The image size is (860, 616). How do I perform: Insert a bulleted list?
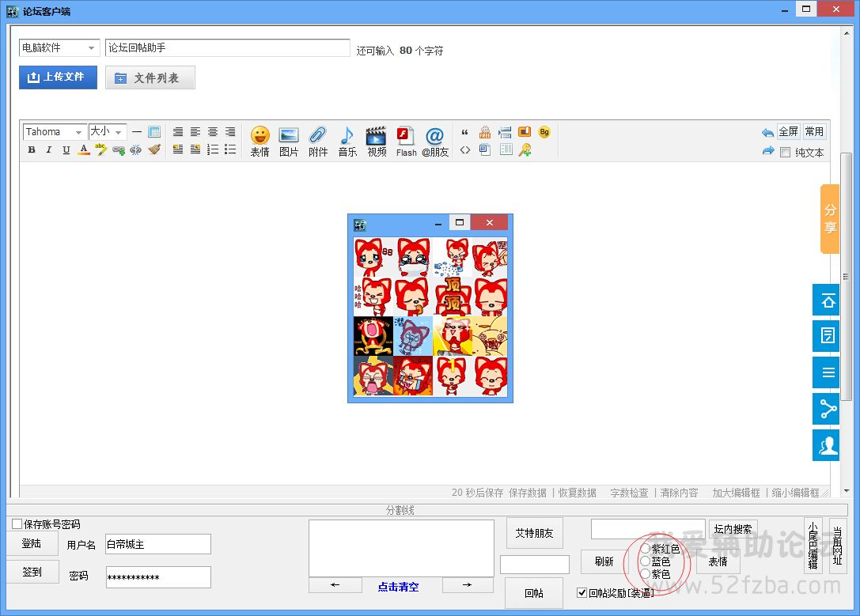pyautogui.click(x=230, y=149)
